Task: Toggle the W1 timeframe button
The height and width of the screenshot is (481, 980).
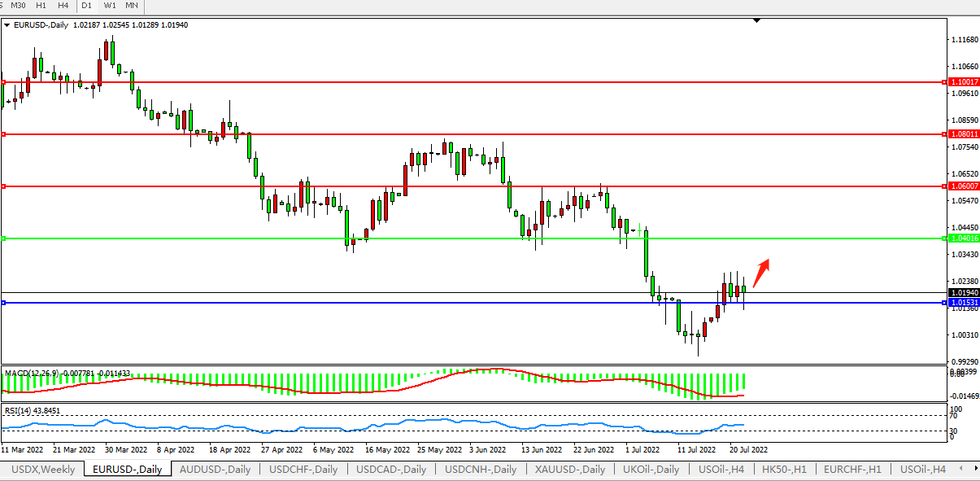Action: coord(110,6)
